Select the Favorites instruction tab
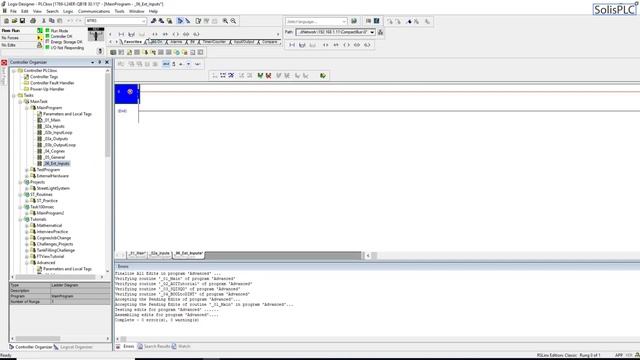 133,42
